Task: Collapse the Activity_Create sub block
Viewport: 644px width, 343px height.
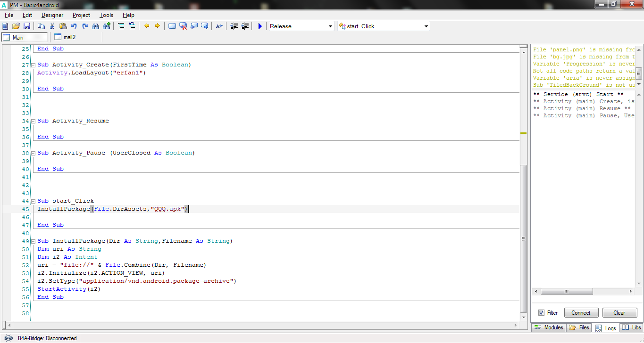Action: 33,65
